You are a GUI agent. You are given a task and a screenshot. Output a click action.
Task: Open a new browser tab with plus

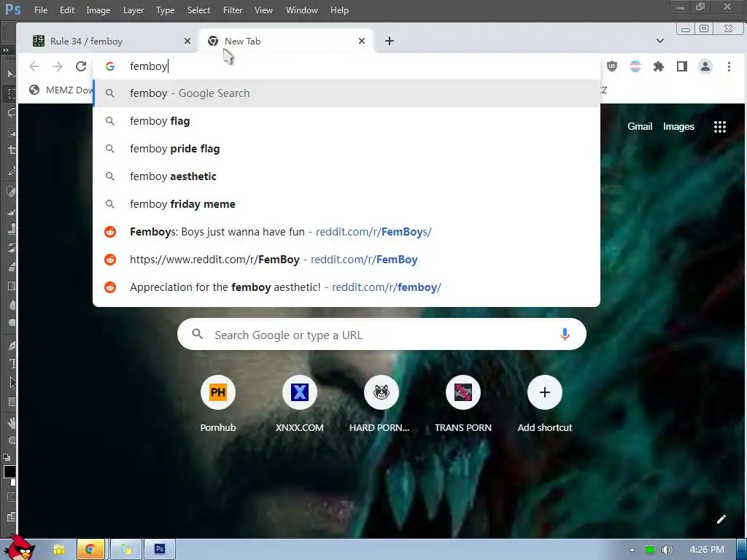pyautogui.click(x=390, y=41)
